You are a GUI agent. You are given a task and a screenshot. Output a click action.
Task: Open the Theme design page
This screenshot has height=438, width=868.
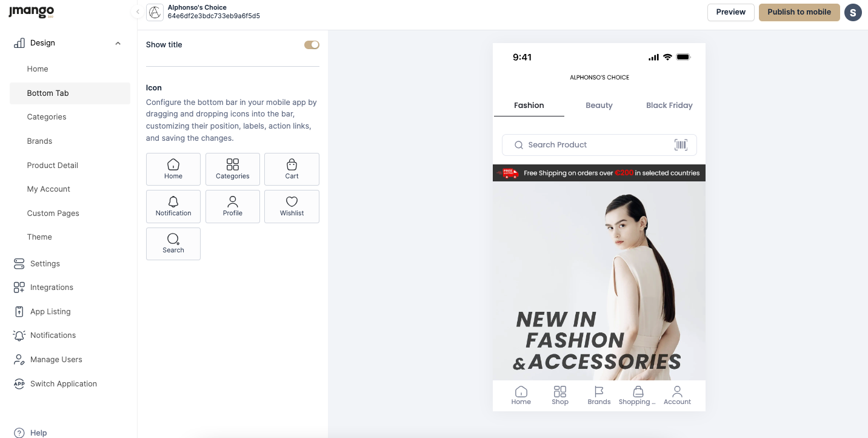39,237
